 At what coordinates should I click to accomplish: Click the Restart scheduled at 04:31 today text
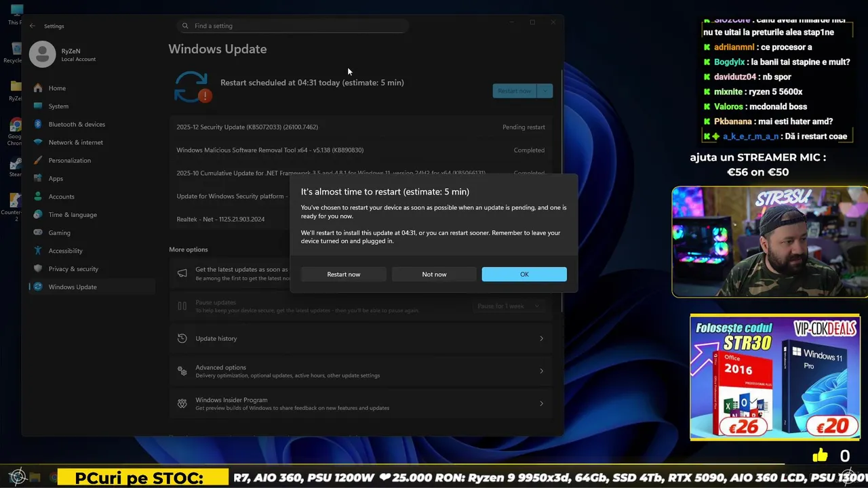pos(312,83)
